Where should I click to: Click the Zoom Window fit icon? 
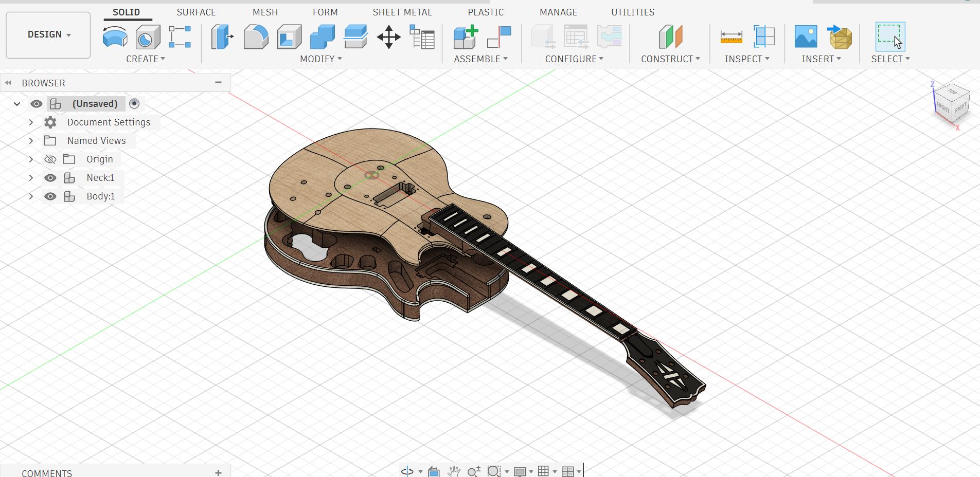[493, 471]
